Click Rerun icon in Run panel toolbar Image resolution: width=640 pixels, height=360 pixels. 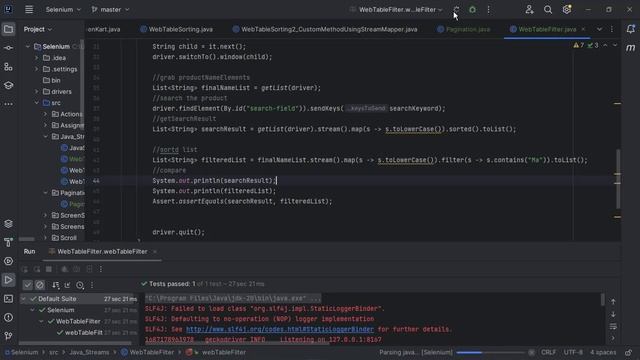coord(24,269)
